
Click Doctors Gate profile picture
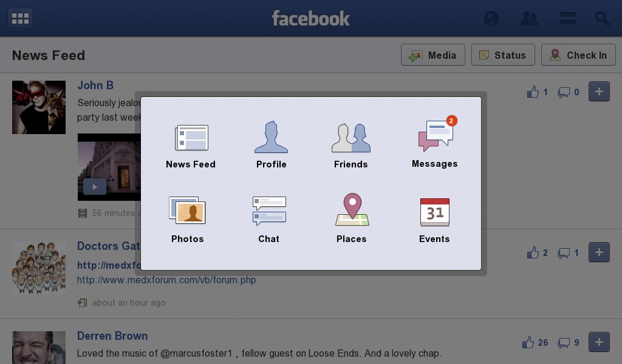click(x=39, y=268)
